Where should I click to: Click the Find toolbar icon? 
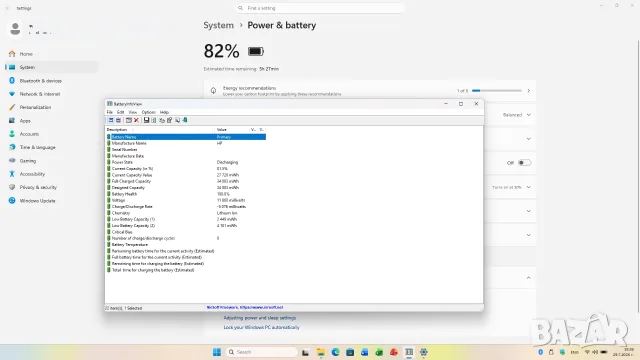[177, 120]
